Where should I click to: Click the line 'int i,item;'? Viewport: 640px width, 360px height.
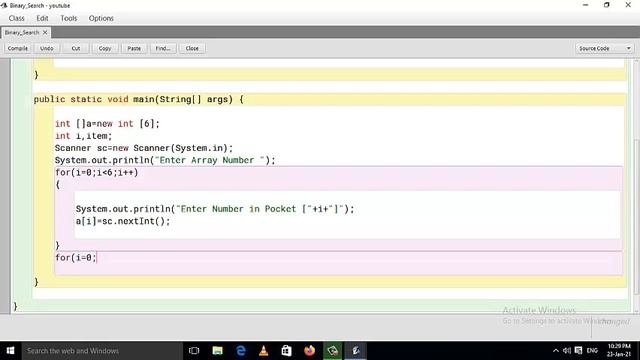(x=83, y=136)
